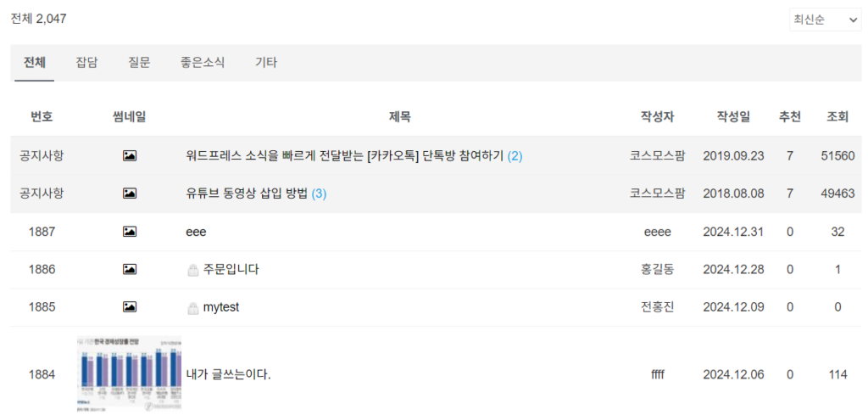Viewport: 868px width, 415px height.
Task: Open the post titled eee
Action: click(x=196, y=232)
